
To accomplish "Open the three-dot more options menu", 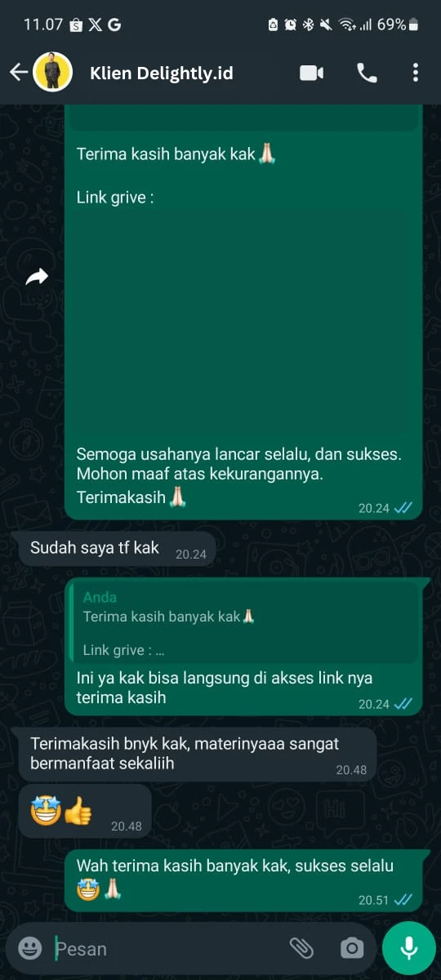I will tap(415, 73).
